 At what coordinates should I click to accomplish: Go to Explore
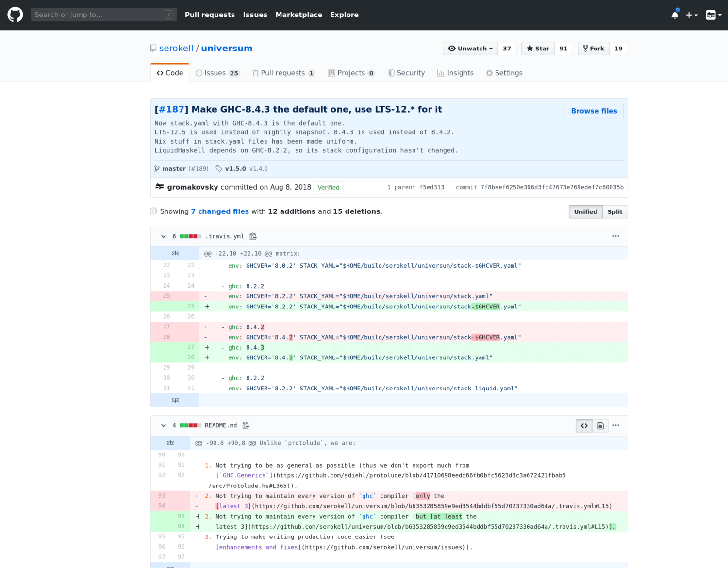coord(344,15)
